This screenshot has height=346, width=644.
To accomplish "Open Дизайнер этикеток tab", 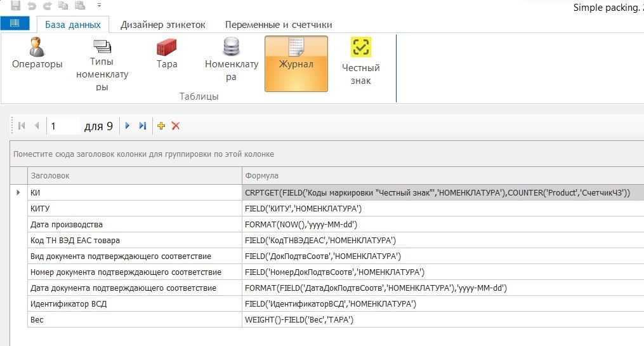I will [x=162, y=25].
